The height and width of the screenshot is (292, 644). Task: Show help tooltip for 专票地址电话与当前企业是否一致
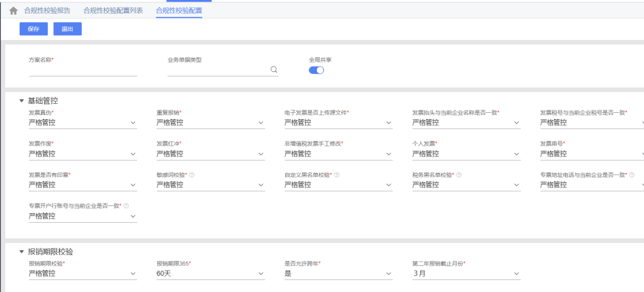click(x=631, y=175)
